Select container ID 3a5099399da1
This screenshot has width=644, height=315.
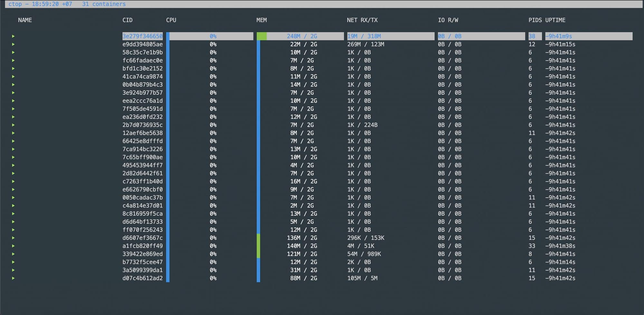click(143, 270)
